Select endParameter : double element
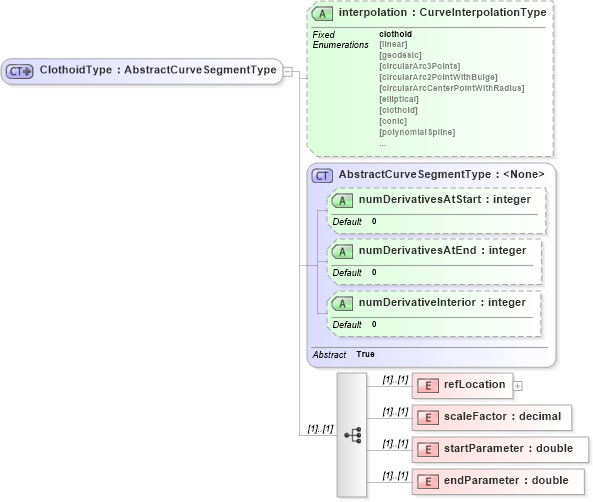Image resolution: width=593 pixels, height=502 pixels. 498,482
